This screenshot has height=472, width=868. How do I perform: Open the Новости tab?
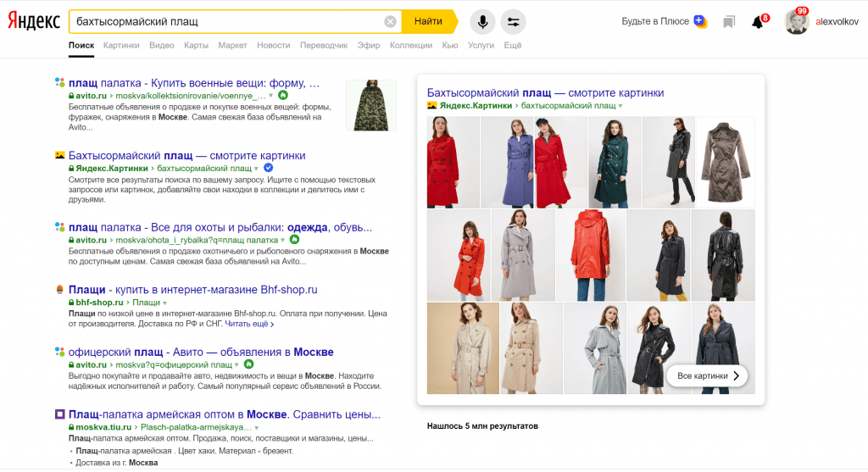coord(274,46)
